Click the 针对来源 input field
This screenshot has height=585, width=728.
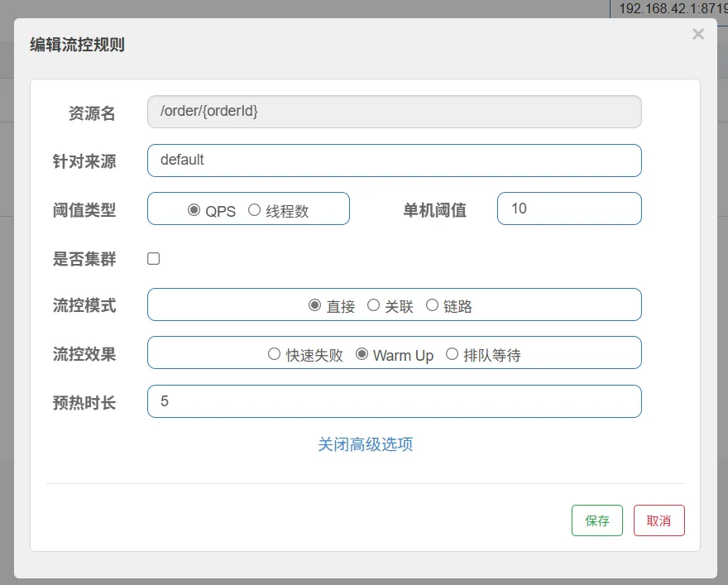click(x=394, y=161)
